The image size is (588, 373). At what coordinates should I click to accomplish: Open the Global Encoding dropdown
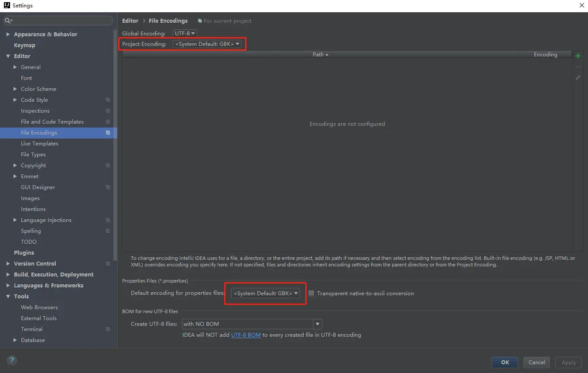(185, 33)
